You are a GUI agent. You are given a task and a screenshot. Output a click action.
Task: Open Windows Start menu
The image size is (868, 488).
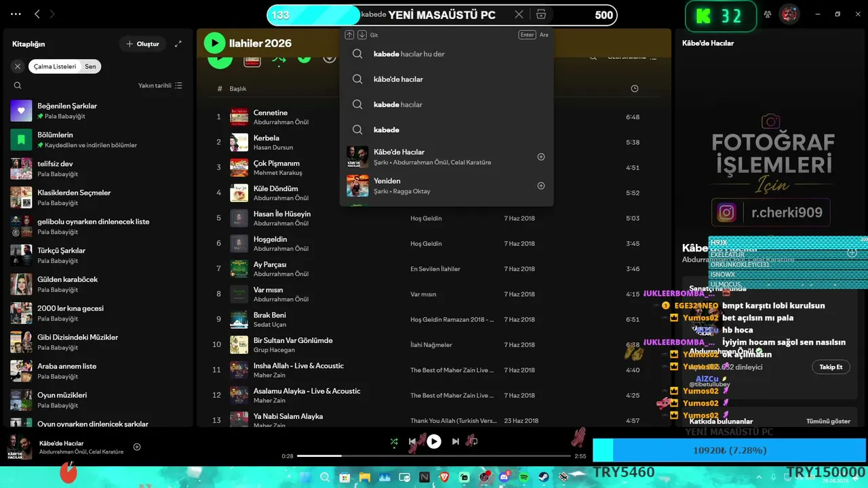click(304, 477)
